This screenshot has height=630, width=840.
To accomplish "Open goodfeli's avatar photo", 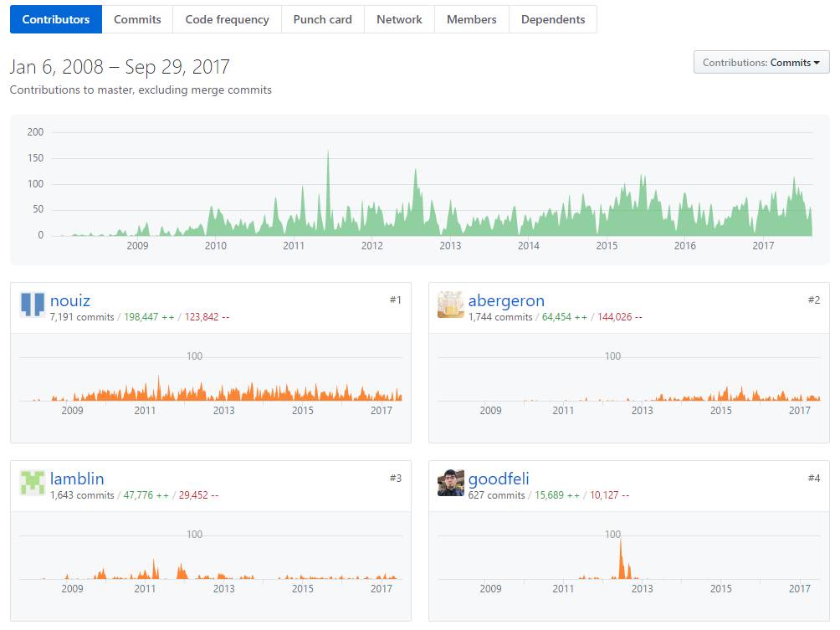I will tap(450, 483).
